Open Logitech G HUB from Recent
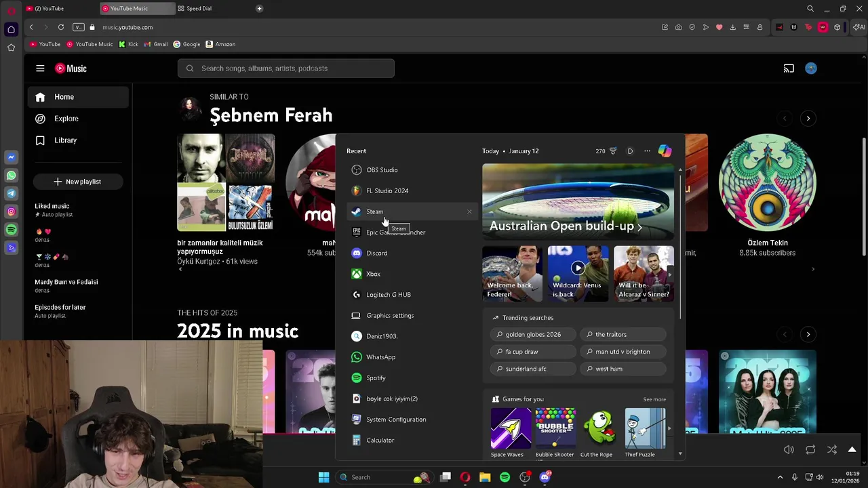 click(x=412, y=295)
